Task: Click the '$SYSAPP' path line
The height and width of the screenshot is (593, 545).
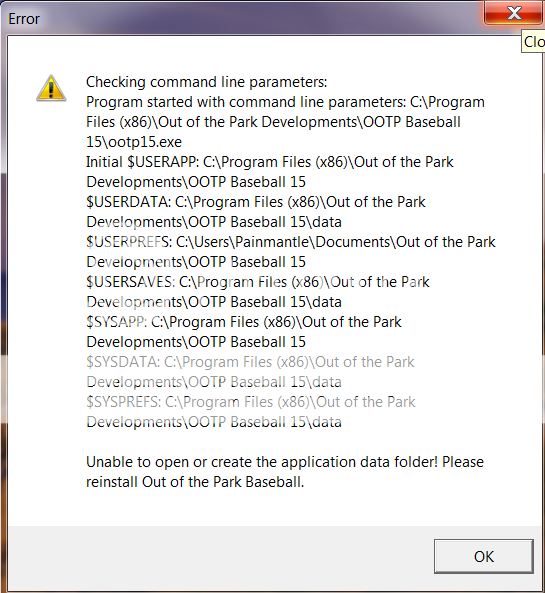Action: 244,322
